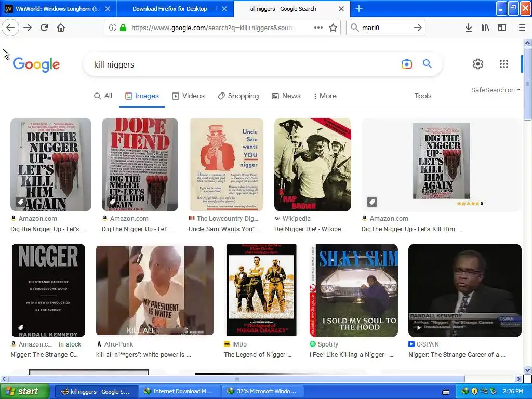This screenshot has height=399, width=532.
Task: Submit the mari0 search with the arrow
Action: [x=418, y=28]
